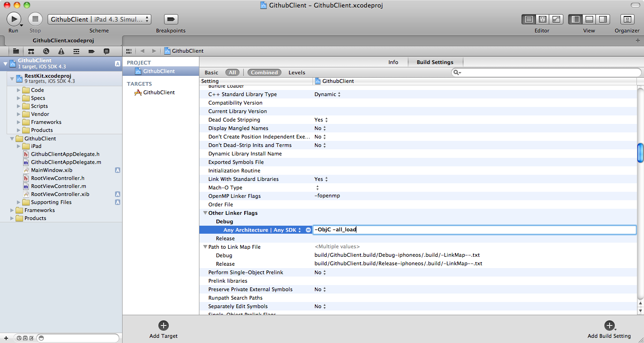Collapse Other Linker Flags setting
644x343 pixels.
pyautogui.click(x=206, y=213)
